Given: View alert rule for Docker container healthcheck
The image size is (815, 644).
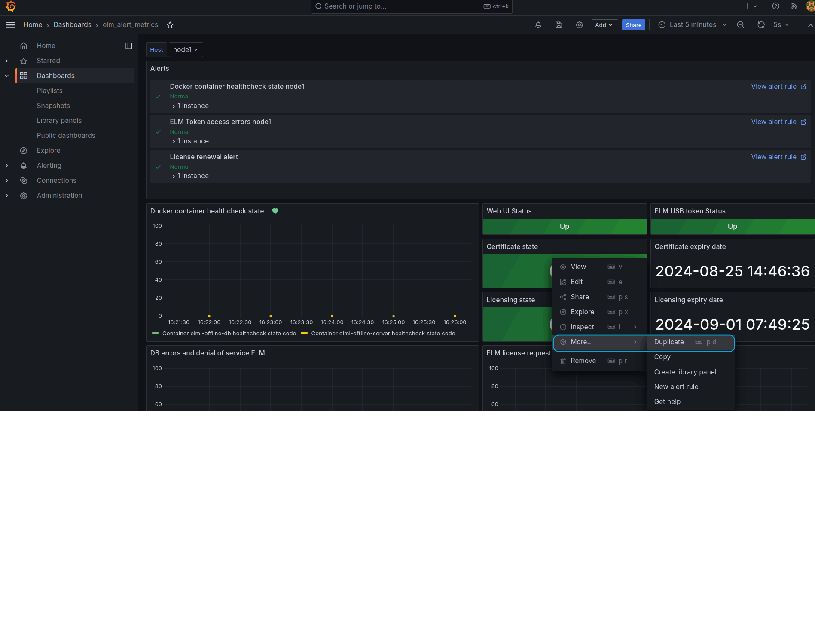Looking at the screenshot, I should pyautogui.click(x=778, y=87).
